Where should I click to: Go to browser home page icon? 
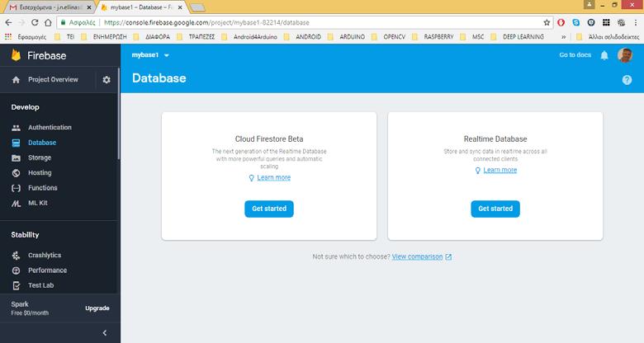coord(48,22)
